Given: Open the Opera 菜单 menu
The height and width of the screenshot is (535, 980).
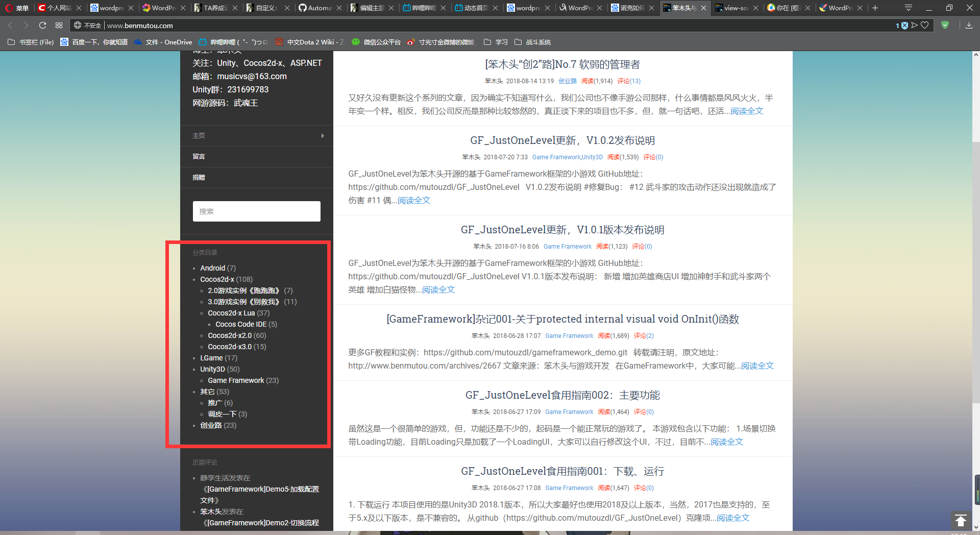Looking at the screenshot, I should (x=17, y=8).
